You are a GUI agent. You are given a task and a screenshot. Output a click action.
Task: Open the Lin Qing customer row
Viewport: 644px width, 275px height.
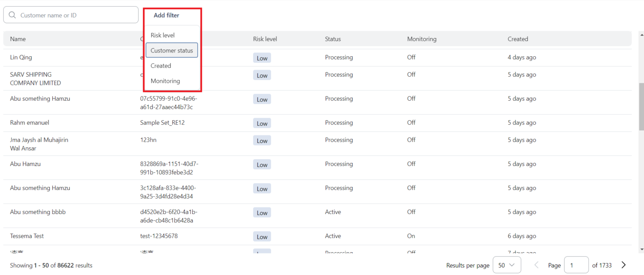(21, 57)
